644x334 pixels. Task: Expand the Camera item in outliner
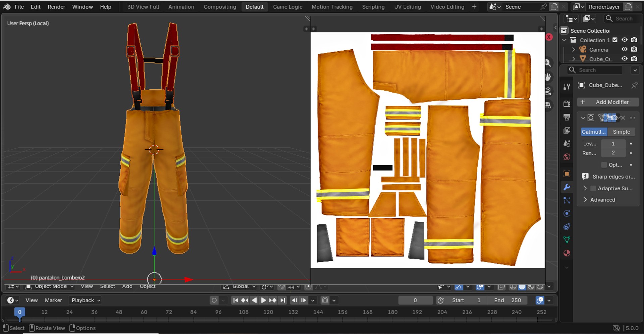574,49
